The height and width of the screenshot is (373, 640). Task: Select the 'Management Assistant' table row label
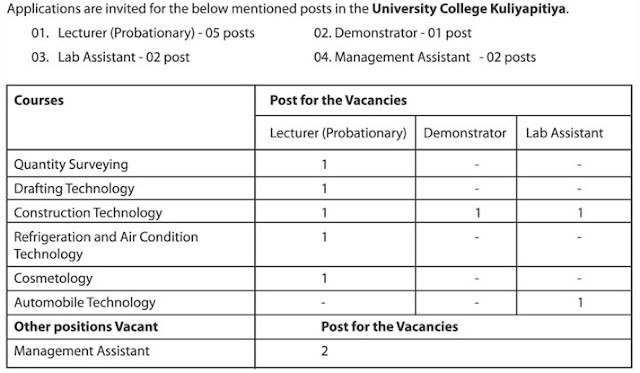click(82, 351)
